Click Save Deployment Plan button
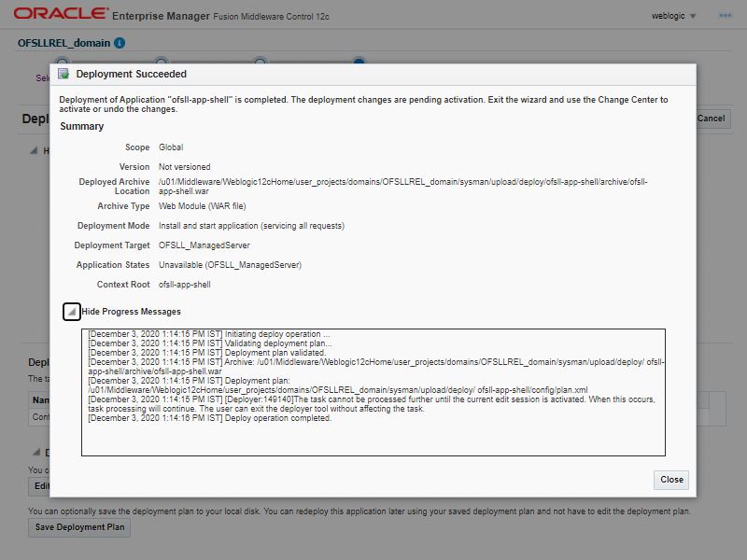 point(79,527)
